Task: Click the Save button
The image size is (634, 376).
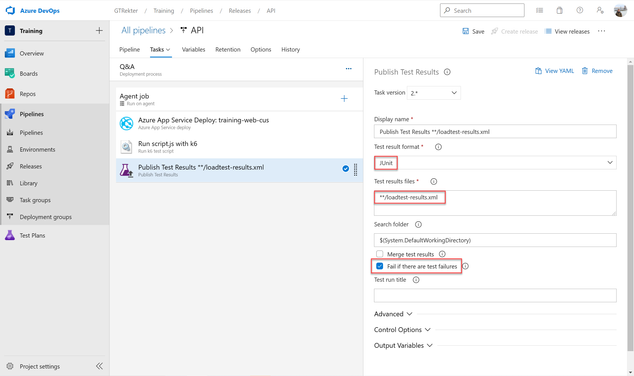Action: point(473,31)
